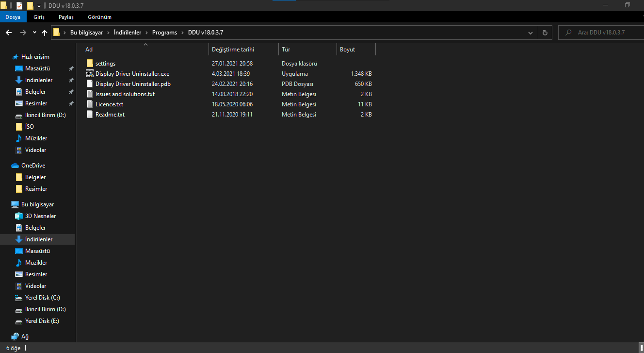Click the Properties icon in the title bar
The image size is (644, 353).
[19, 5]
